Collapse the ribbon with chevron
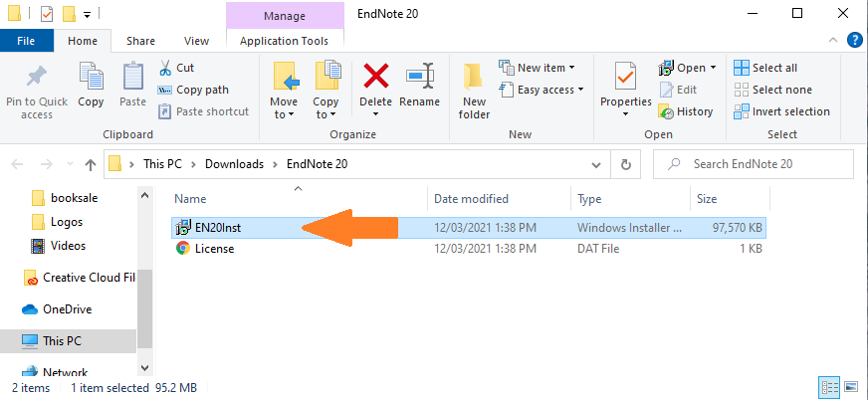The width and height of the screenshot is (868, 400). (x=832, y=41)
